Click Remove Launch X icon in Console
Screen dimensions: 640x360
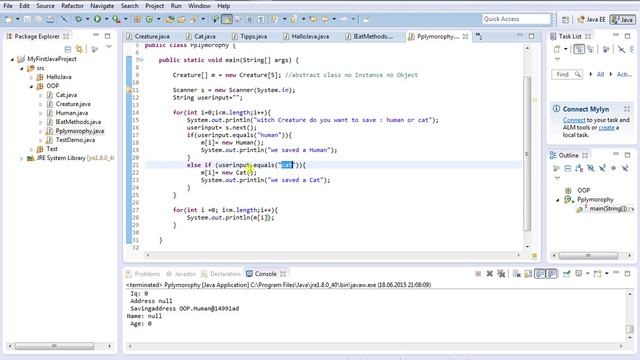[x=489, y=273]
